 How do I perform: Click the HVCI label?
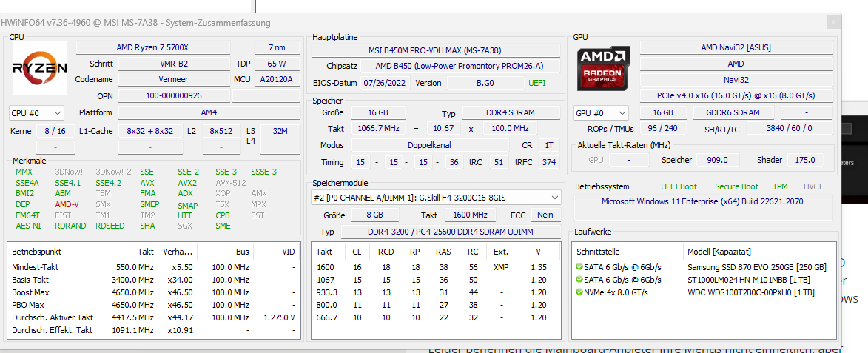pyautogui.click(x=813, y=187)
